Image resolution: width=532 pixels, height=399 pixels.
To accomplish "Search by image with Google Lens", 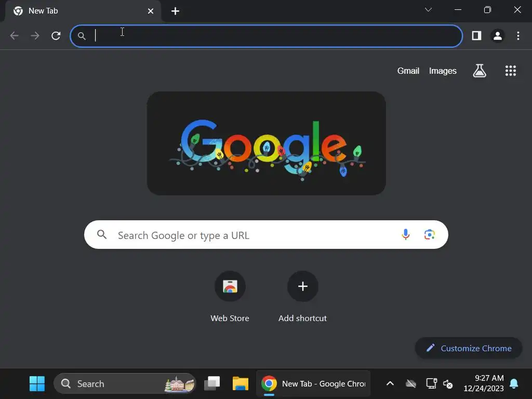I will pyautogui.click(x=430, y=234).
